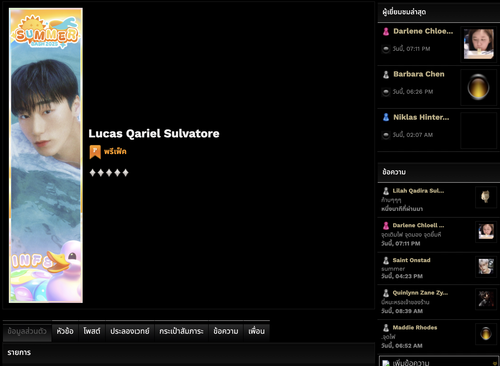Switch to the หัวข้อ tab
The image size is (500, 366).
65,331
